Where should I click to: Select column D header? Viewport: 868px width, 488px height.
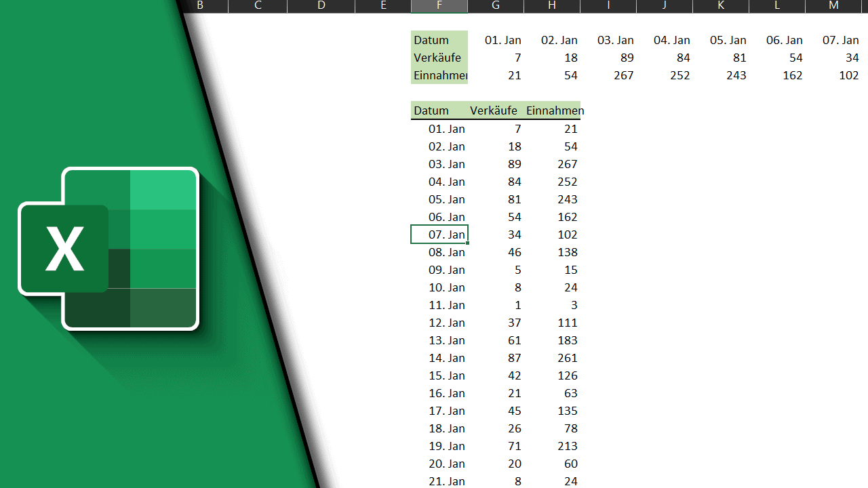321,6
